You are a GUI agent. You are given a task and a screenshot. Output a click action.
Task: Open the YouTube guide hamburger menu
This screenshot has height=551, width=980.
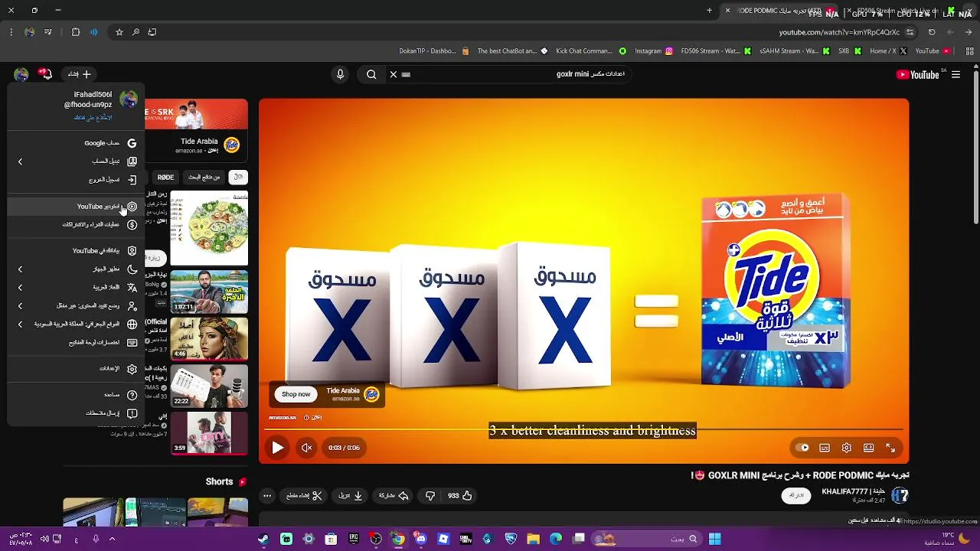pyautogui.click(x=955, y=74)
